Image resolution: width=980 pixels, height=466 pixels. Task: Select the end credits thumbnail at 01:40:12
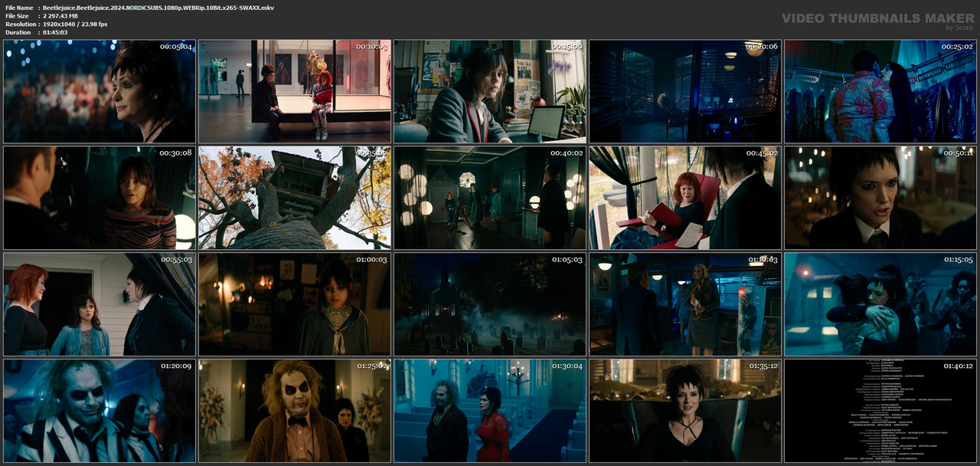point(880,411)
